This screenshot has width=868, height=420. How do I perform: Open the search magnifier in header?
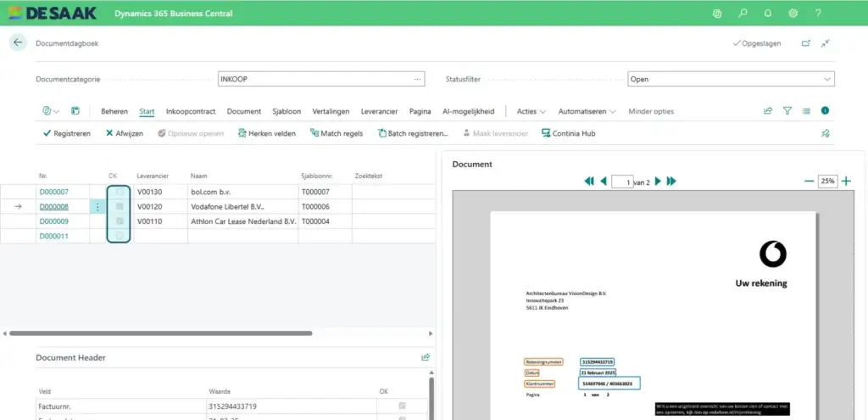[743, 14]
